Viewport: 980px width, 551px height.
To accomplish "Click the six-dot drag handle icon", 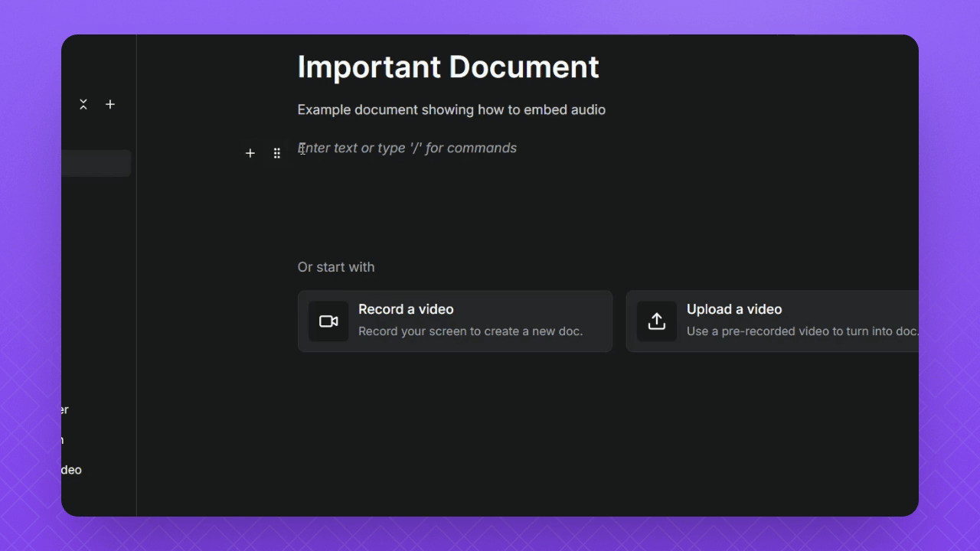I will point(277,153).
